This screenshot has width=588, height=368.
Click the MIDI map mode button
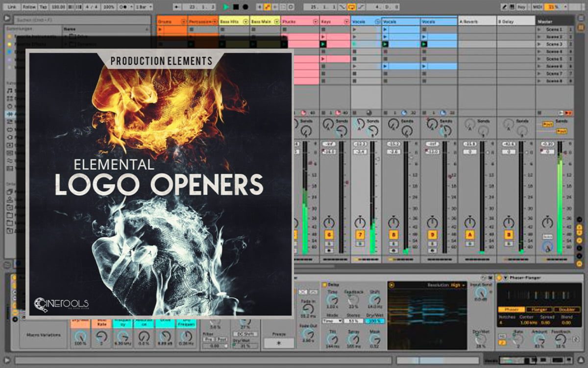(538, 7)
